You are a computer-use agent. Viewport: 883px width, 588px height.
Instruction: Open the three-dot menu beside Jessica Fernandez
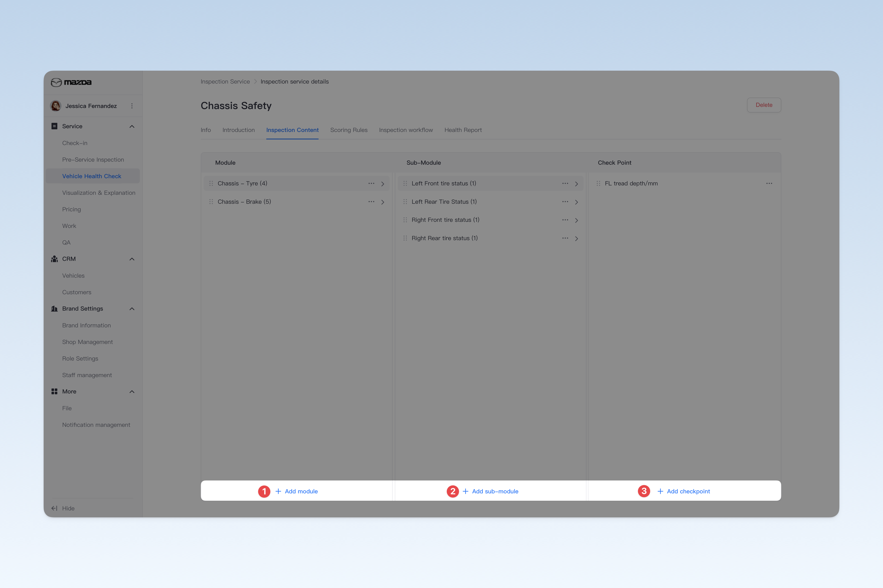coord(132,106)
